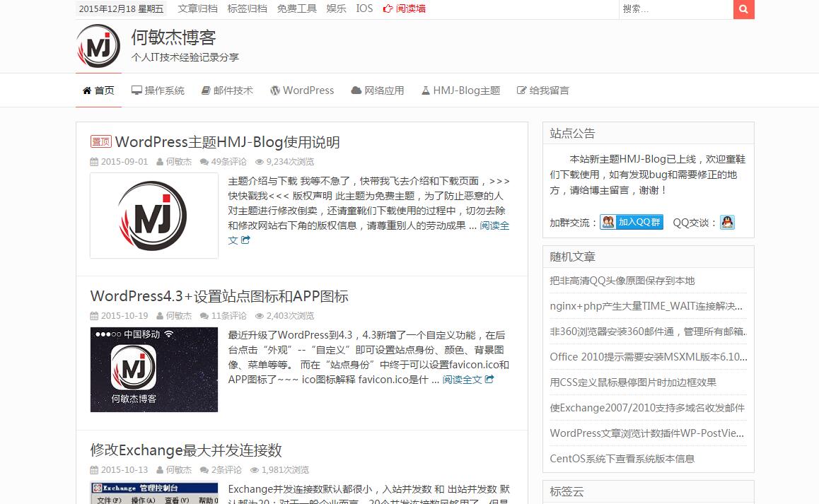Click 阅读全文 link in HMJ-Blog使用说明 post
The height and width of the screenshot is (504, 819).
click(494, 225)
